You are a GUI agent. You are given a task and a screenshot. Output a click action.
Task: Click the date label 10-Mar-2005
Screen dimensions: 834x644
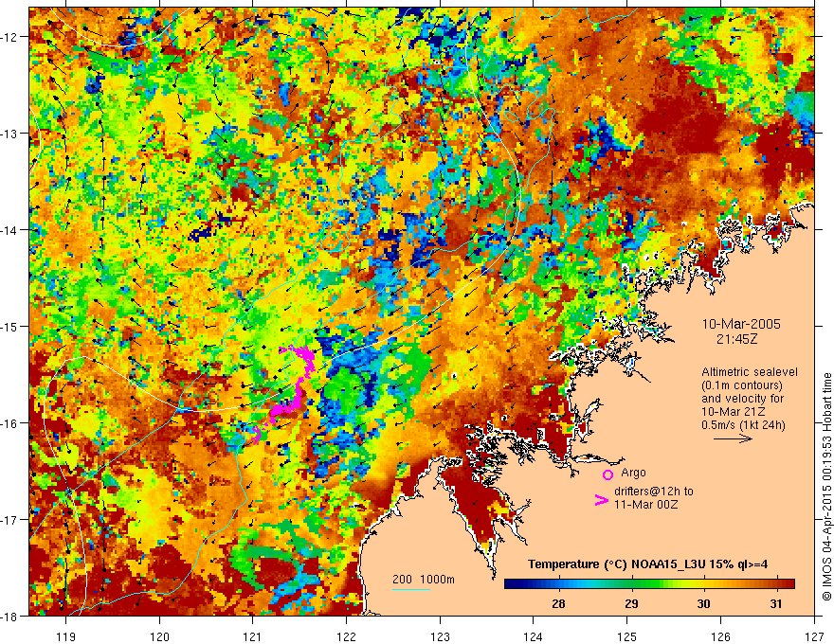741,324
